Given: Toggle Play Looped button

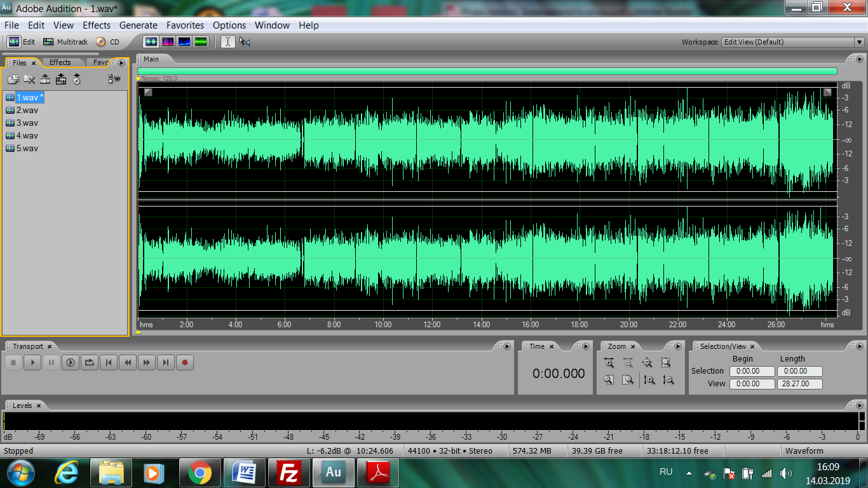Looking at the screenshot, I should (x=90, y=363).
